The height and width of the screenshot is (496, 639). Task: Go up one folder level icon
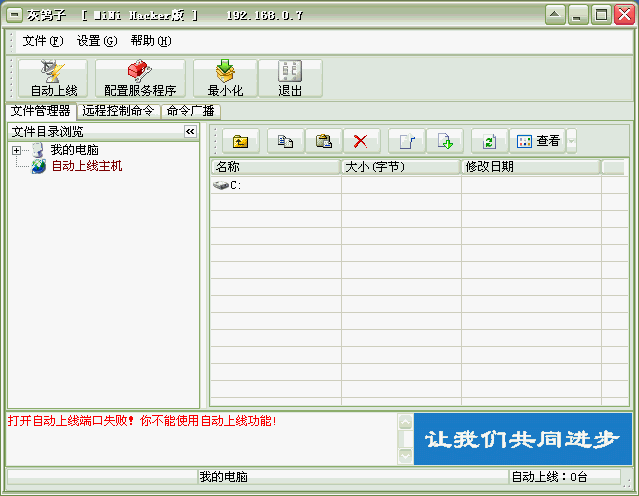coord(240,141)
